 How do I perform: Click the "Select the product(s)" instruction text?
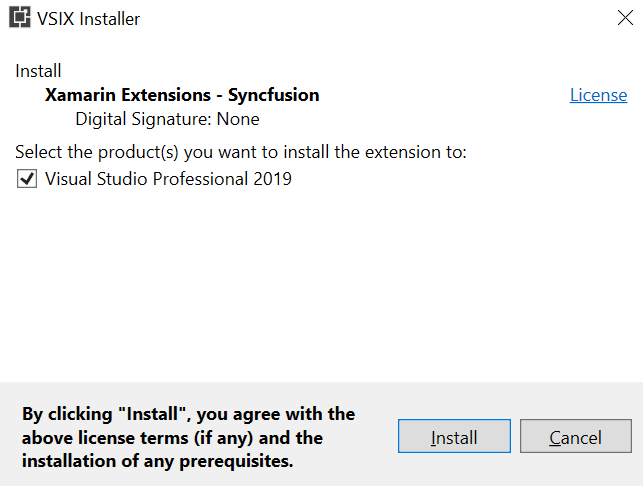[241, 152]
